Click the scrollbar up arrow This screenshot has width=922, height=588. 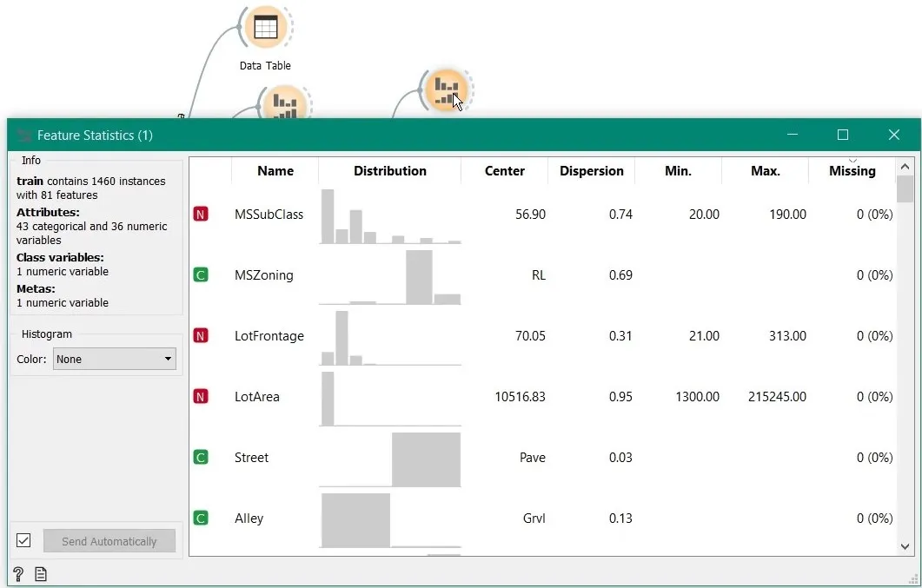click(x=905, y=167)
